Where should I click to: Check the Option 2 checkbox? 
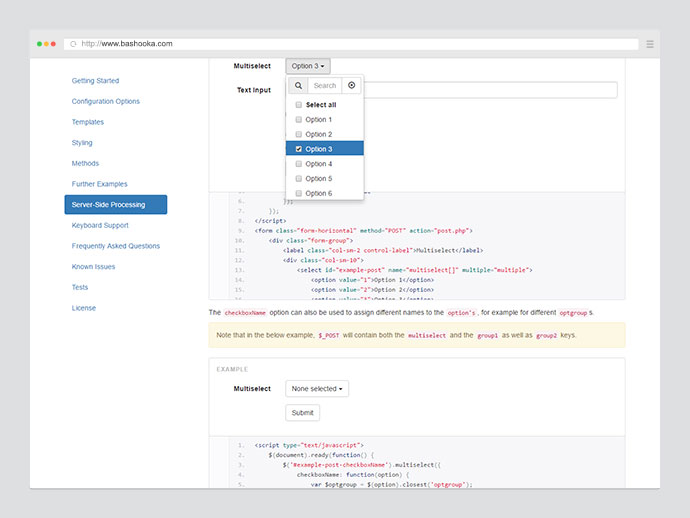(298, 134)
